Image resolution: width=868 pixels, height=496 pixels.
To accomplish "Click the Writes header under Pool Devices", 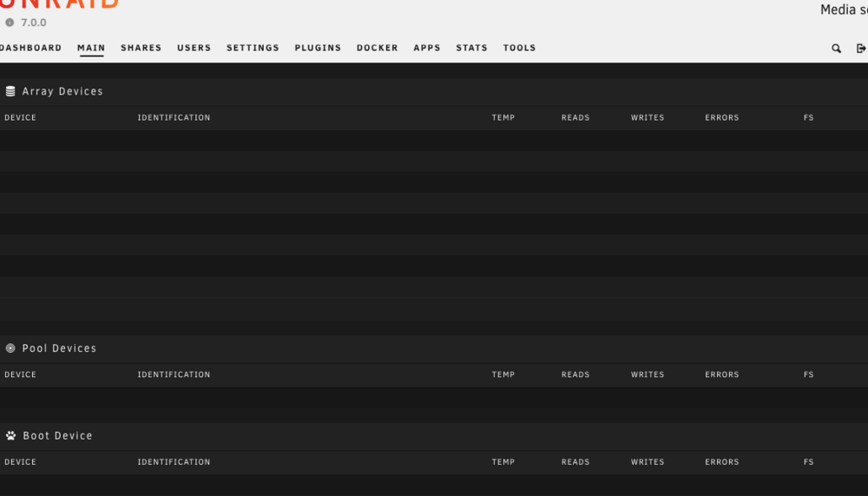I will tap(648, 374).
